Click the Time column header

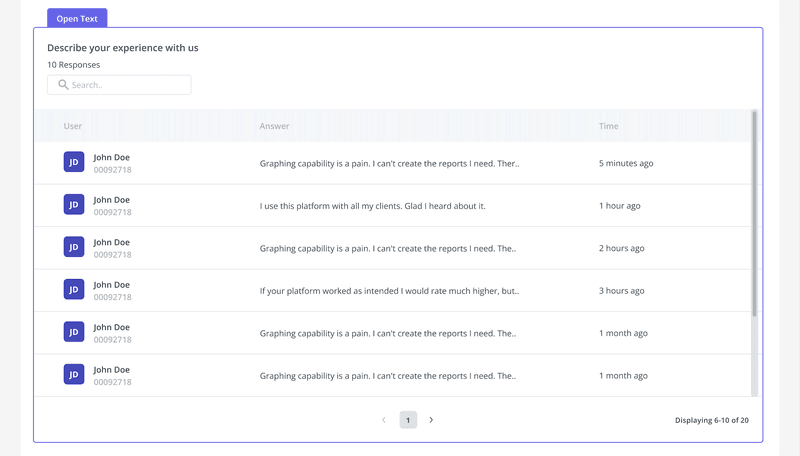[609, 126]
